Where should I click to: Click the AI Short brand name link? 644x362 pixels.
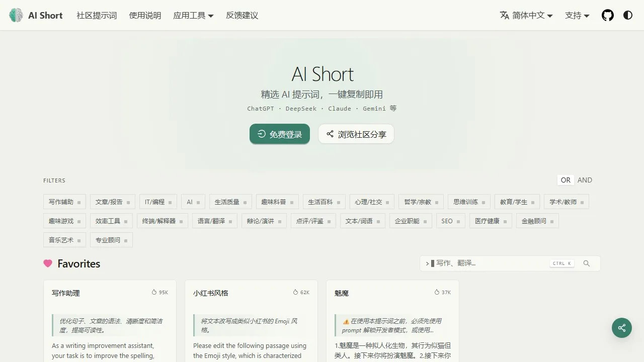pos(45,15)
